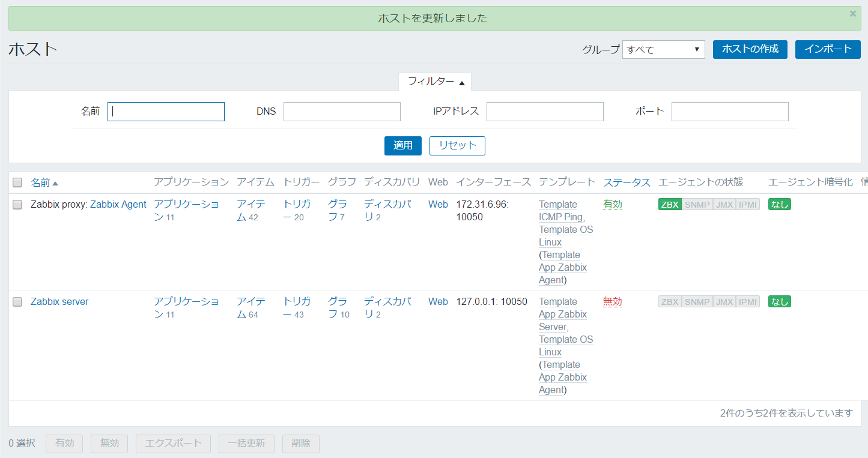Click grey ZBX icon for Zabbix server
Viewport: 868px width, 458px height.
tap(670, 302)
